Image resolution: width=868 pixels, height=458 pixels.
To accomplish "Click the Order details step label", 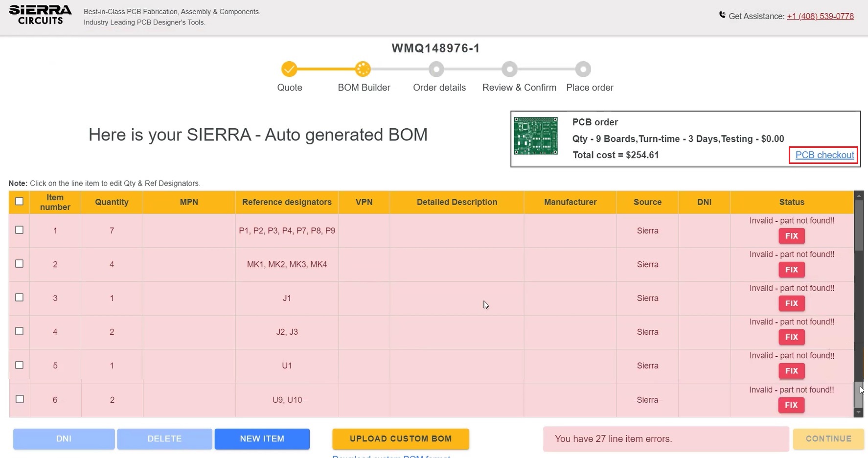I will [439, 88].
